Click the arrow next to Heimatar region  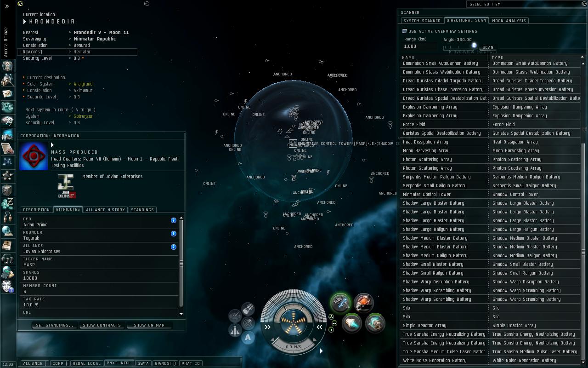[70, 52]
